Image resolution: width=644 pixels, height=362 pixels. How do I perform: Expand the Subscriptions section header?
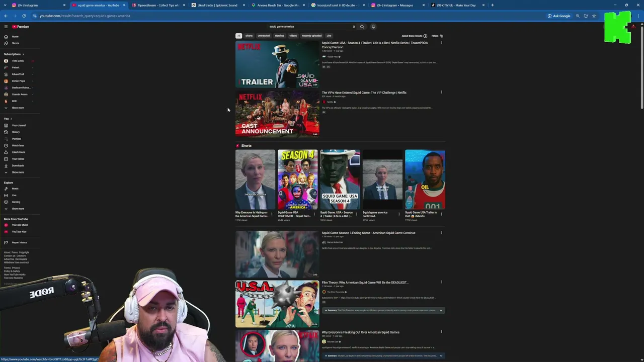coord(14,54)
